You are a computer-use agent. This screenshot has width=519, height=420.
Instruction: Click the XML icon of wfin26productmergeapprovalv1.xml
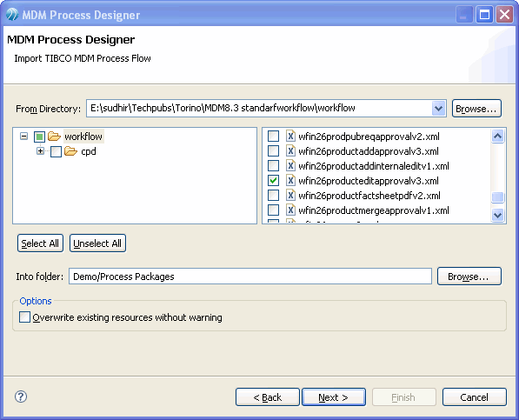click(290, 210)
